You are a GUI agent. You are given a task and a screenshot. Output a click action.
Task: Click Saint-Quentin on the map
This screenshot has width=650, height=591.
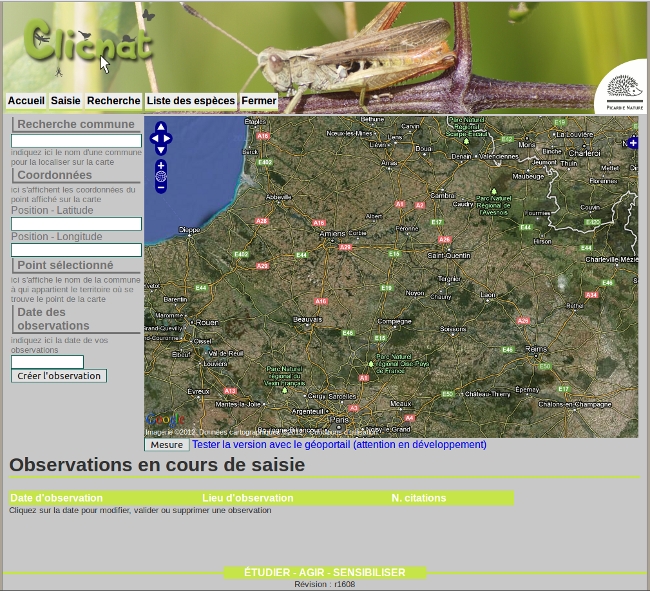(449, 255)
